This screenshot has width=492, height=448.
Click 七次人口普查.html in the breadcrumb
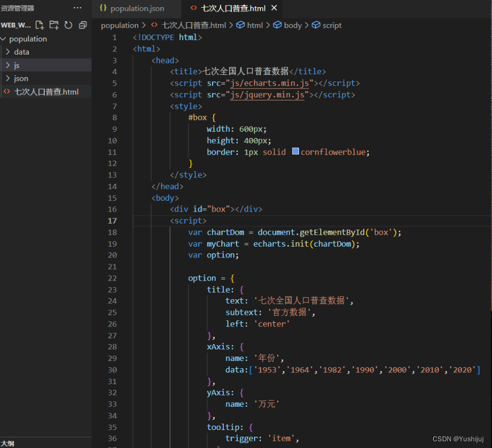pyautogui.click(x=194, y=25)
